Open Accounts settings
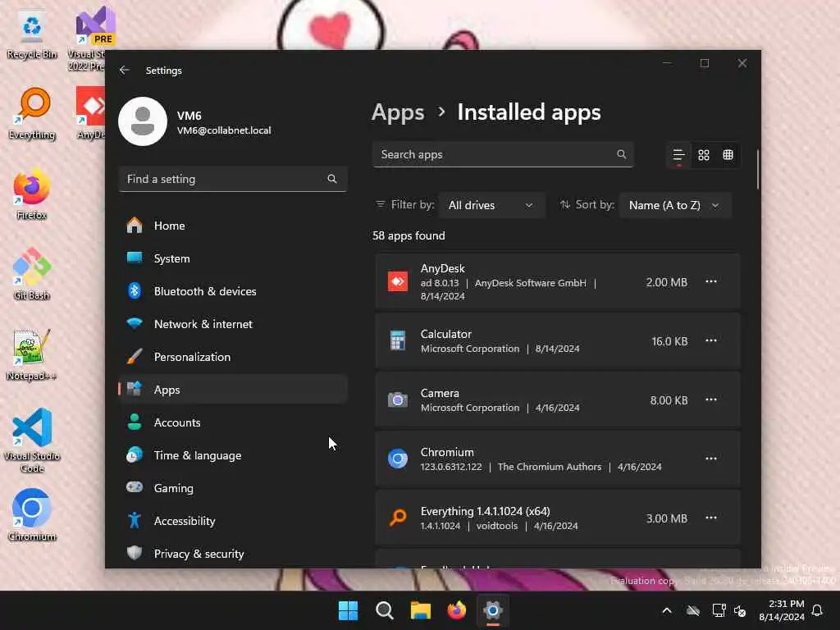Screen dimensions: 840x630 point(232,422)
